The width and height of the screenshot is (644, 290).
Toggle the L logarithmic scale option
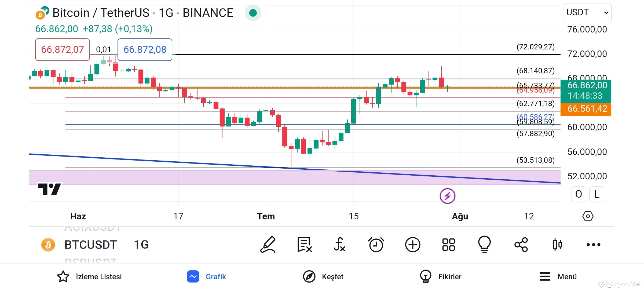tap(597, 194)
